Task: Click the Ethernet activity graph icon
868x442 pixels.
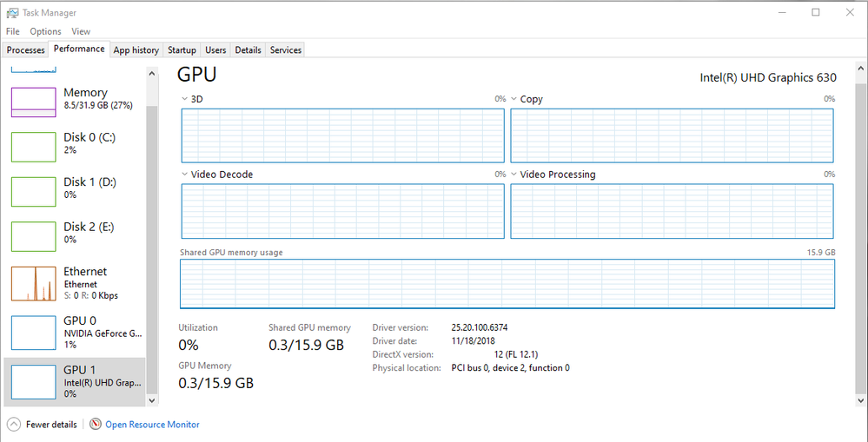Action: click(33, 284)
